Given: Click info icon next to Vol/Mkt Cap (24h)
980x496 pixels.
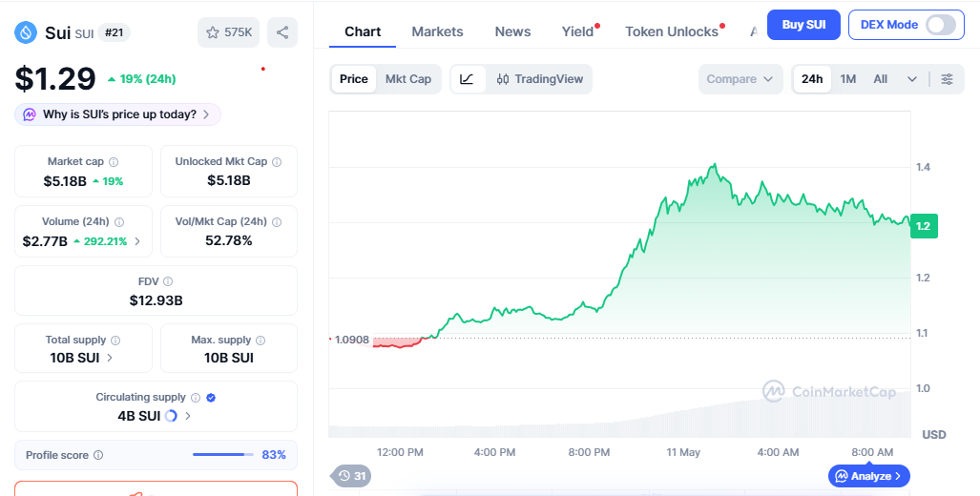Looking at the screenshot, I should 277,221.
